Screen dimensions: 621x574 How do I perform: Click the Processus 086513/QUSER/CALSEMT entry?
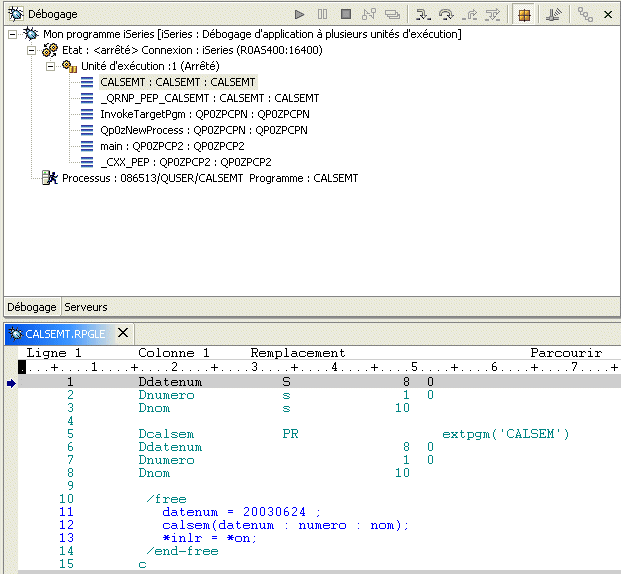tap(210, 178)
